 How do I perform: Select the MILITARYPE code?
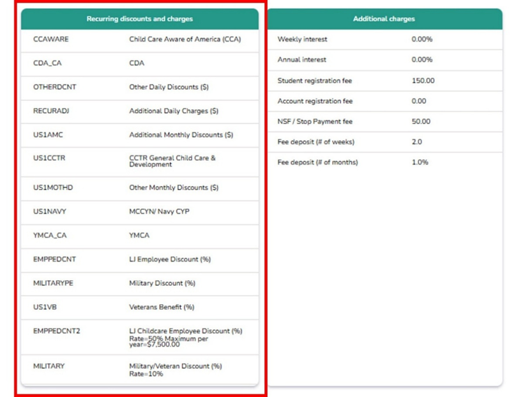pyautogui.click(x=53, y=283)
